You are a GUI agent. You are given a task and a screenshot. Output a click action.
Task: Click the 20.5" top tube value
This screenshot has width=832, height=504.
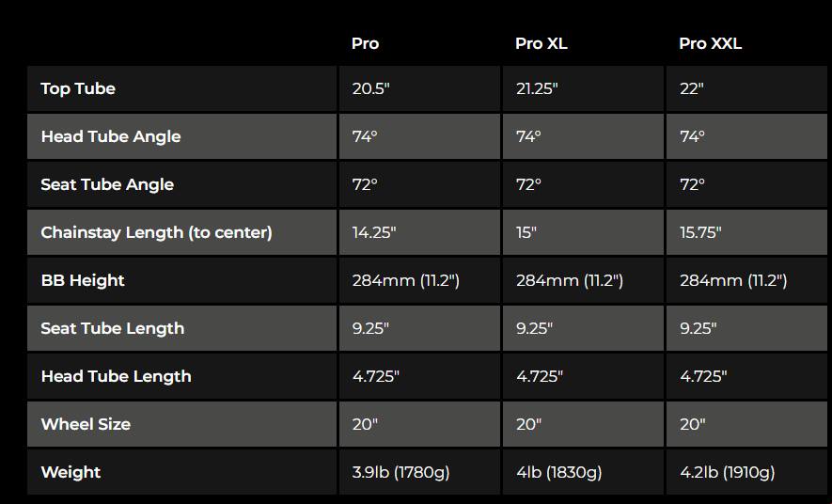370,88
